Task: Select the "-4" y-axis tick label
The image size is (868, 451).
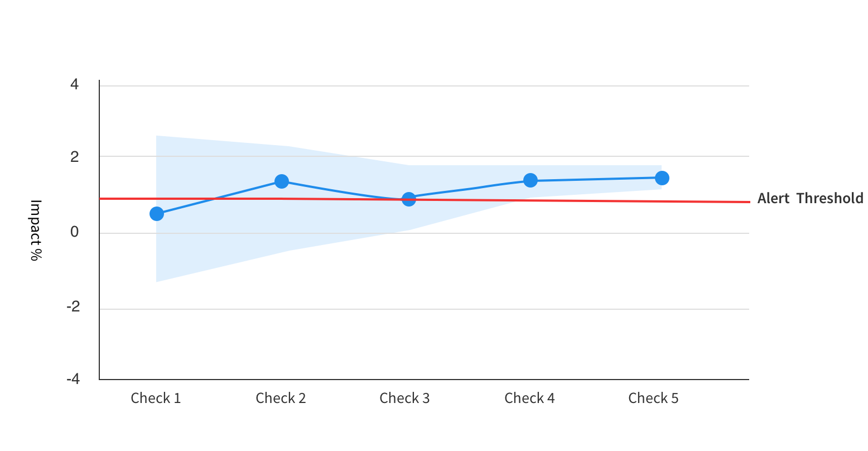Action: click(73, 380)
